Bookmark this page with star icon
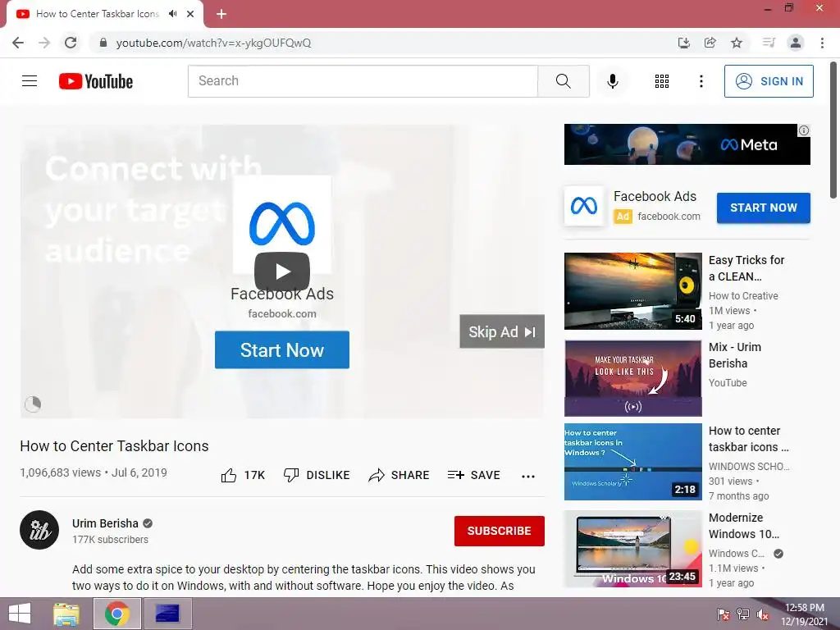This screenshot has height=630, width=840. [737, 43]
